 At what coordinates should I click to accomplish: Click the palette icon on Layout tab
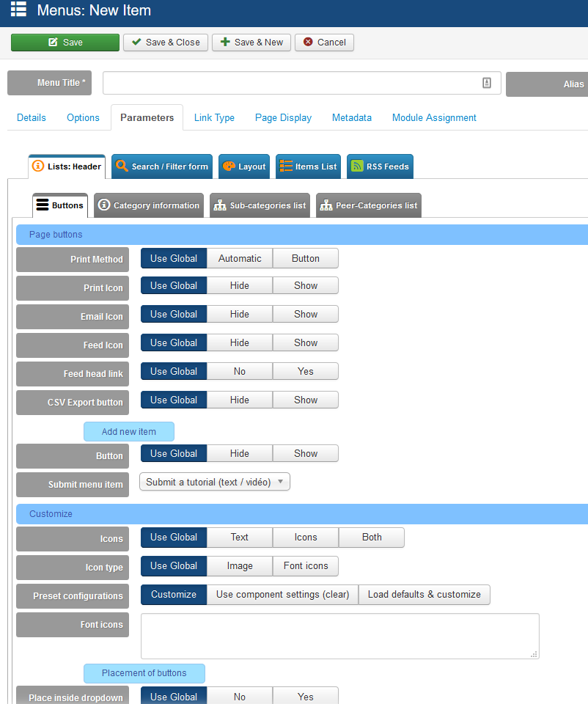click(228, 166)
